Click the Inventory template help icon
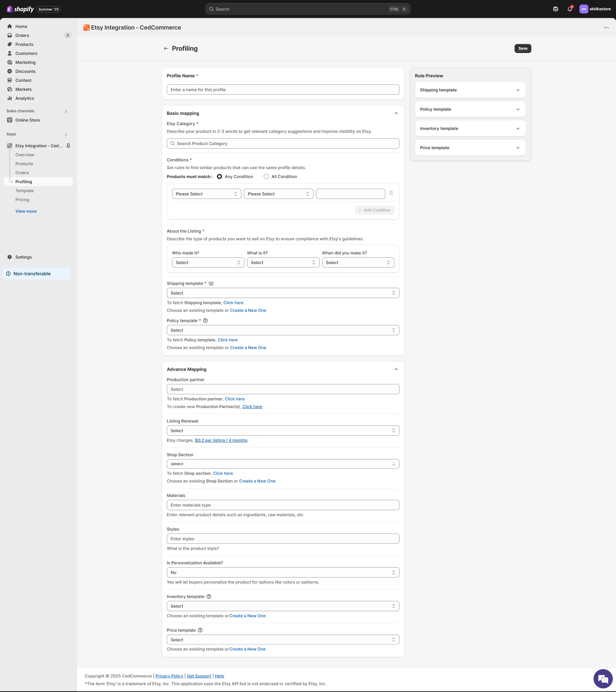Screen dimensions: 616x692 tap(209, 596)
